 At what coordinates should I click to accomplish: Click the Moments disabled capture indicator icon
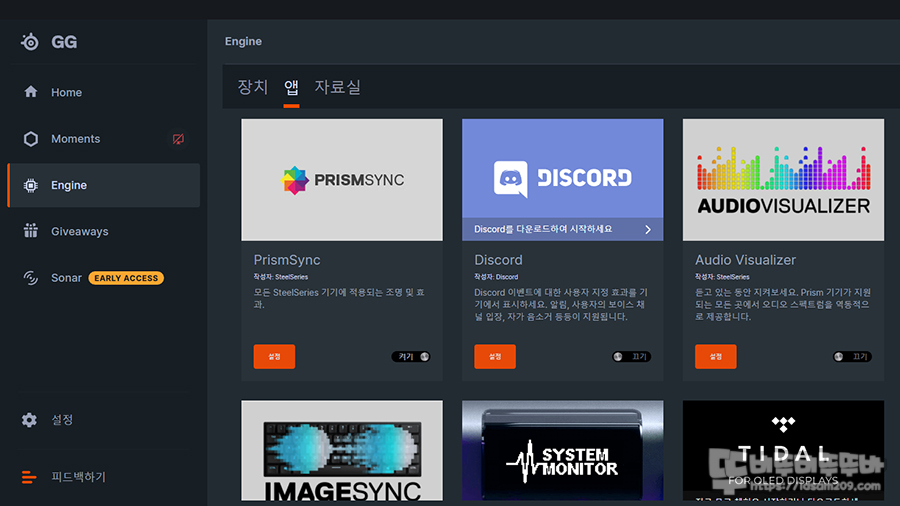pyautogui.click(x=179, y=139)
